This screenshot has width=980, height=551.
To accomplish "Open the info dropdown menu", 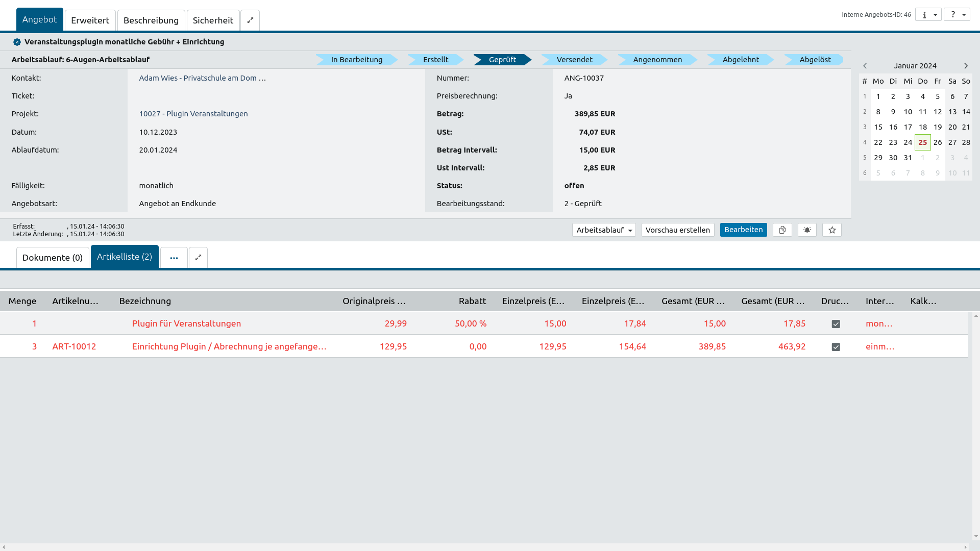I will click(928, 14).
